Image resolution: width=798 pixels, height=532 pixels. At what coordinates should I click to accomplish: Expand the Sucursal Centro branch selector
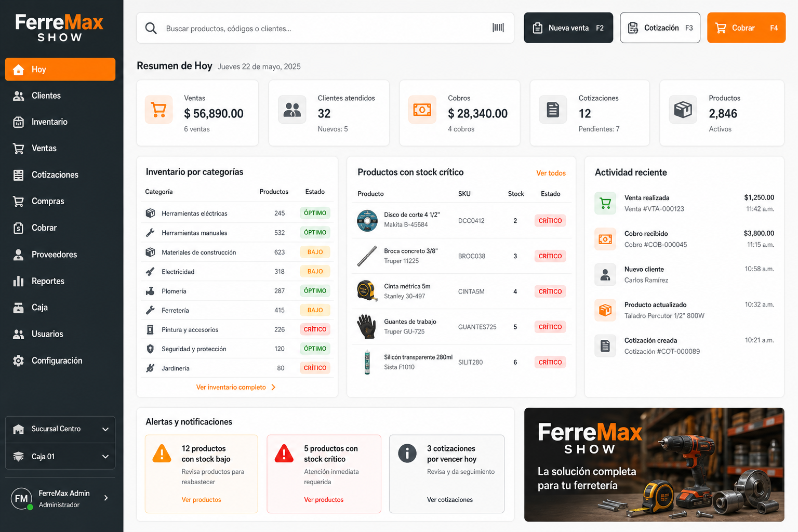point(60,429)
